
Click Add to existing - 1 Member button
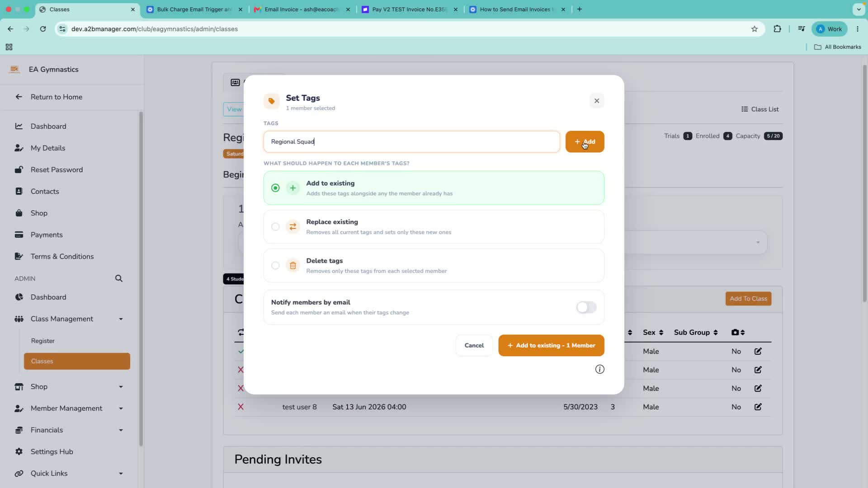point(551,345)
